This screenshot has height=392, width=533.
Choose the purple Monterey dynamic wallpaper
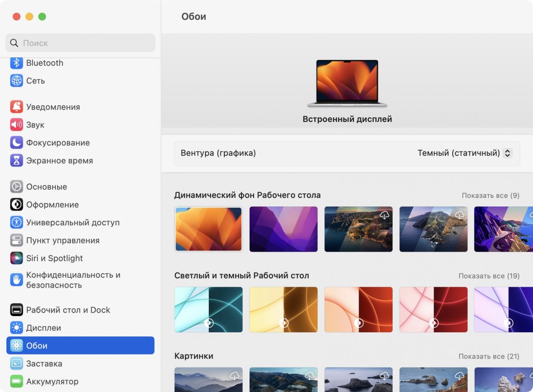tap(283, 229)
